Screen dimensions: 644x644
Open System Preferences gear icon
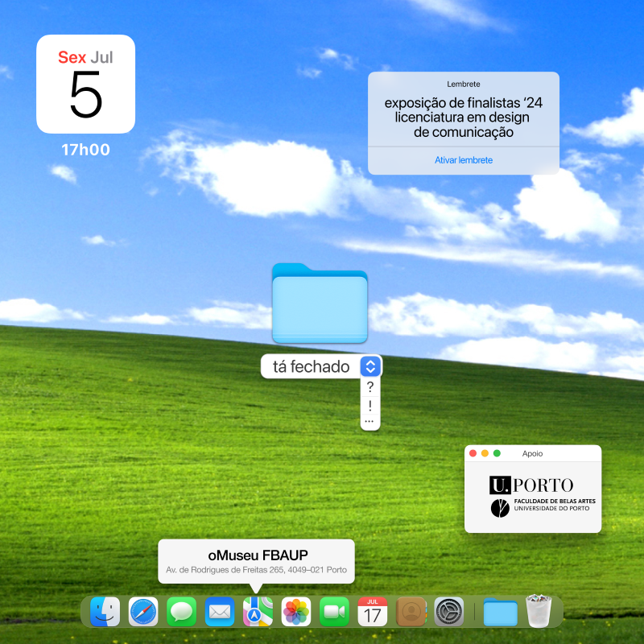pyautogui.click(x=449, y=612)
